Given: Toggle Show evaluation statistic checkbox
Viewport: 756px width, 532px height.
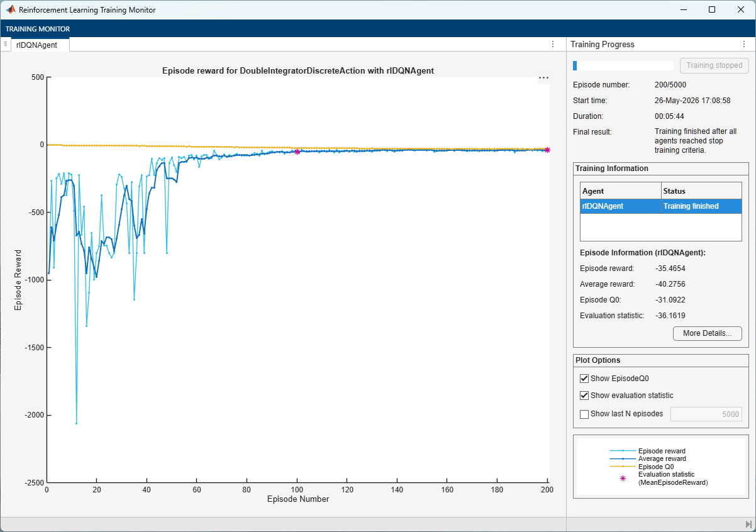Looking at the screenshot, I should [584, 396].
